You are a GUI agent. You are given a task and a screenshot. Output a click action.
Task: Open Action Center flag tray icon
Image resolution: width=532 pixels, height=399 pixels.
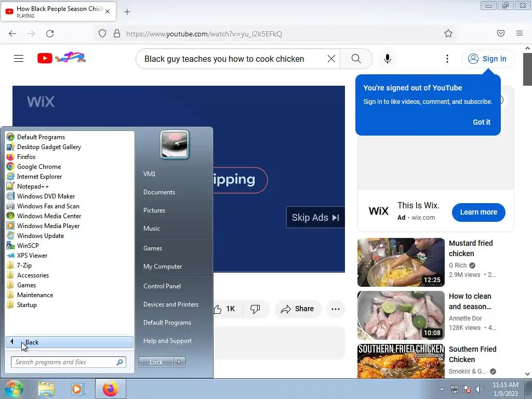(467, 389)
